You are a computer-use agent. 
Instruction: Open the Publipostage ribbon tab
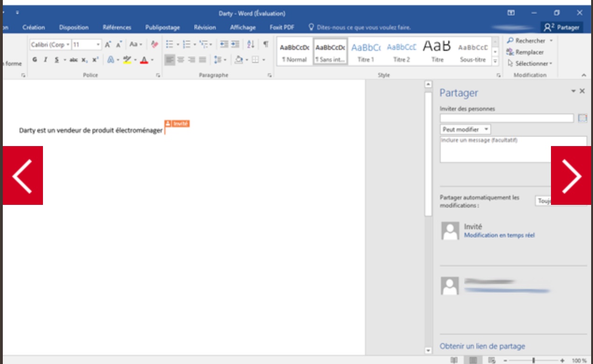click(162, 28)
